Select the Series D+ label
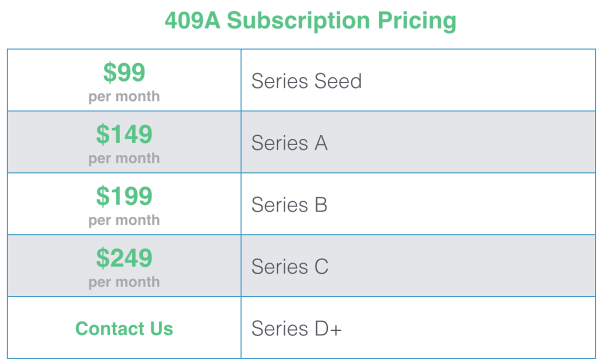The image size is (600, 364). pyautogui.click(x=296, y=328)
